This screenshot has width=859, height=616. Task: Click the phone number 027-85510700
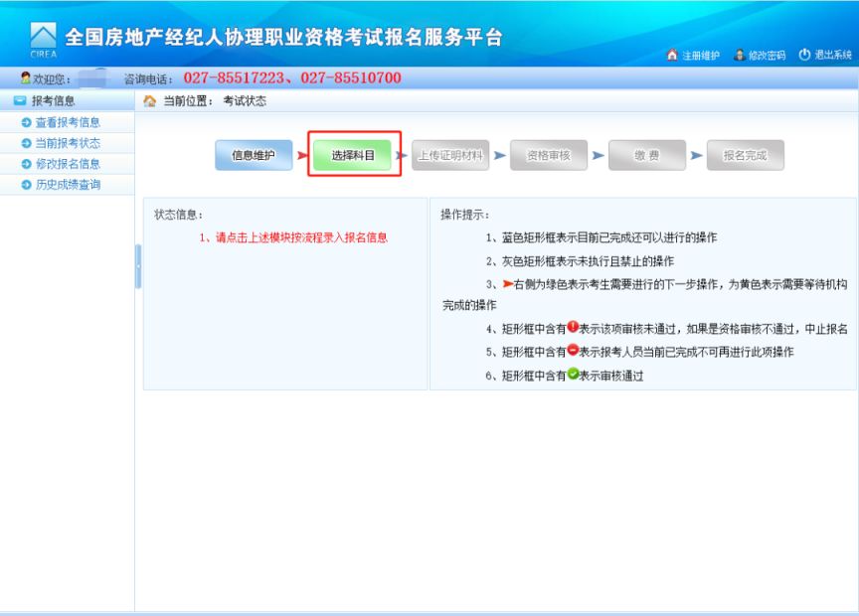351,77
